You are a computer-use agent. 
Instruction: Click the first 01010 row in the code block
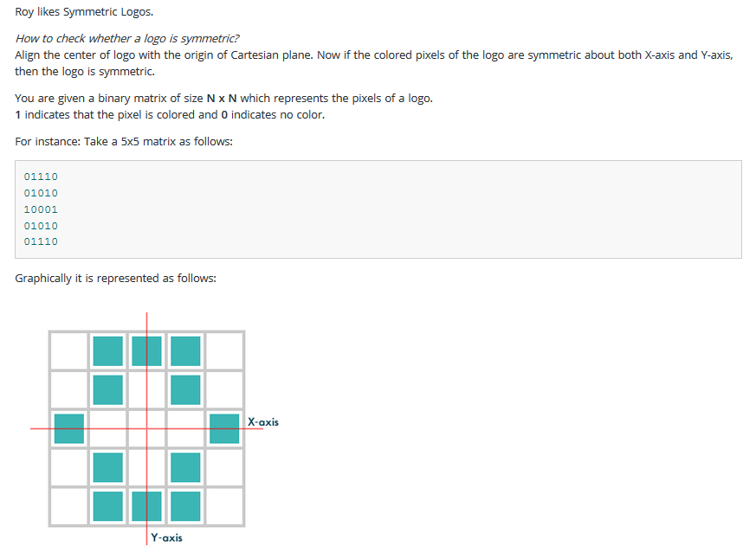click(x=41, y=193)
